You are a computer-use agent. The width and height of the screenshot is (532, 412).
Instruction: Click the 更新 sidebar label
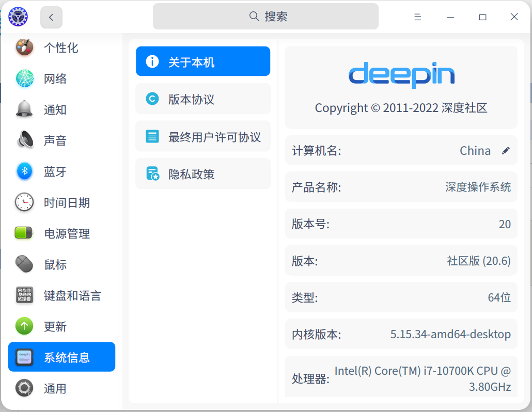55,326
